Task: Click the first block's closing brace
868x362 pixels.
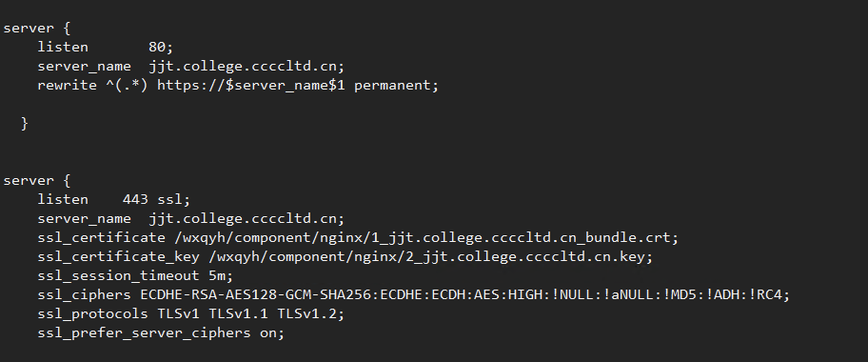Action: tap(25, 123)
